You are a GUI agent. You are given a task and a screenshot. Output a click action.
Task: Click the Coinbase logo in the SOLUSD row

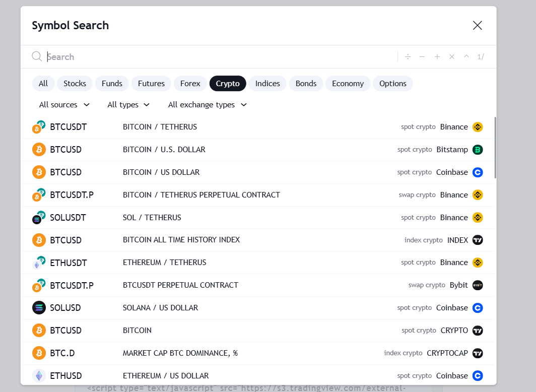click(x=478, y=307)
